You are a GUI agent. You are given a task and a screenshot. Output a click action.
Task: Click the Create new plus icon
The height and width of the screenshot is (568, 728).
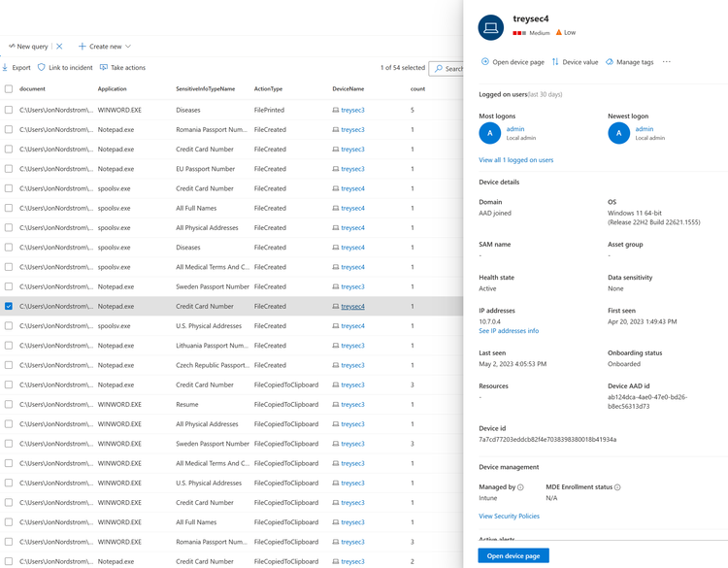click(83, 47)
